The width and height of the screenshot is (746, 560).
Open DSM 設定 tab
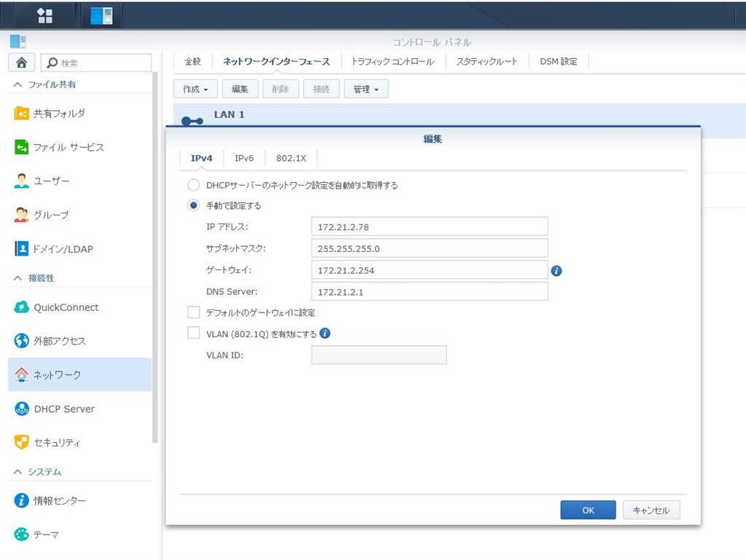[x=559, y=61]
